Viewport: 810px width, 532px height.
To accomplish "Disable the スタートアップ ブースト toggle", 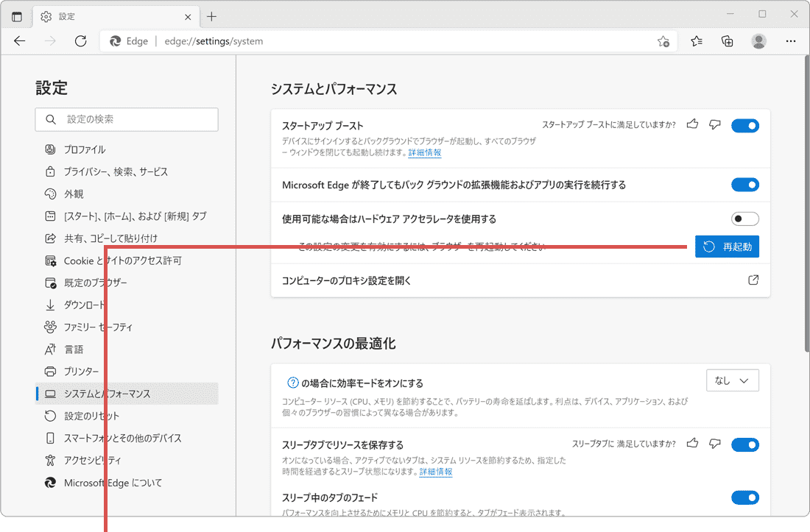I will [x=744, y=125].
